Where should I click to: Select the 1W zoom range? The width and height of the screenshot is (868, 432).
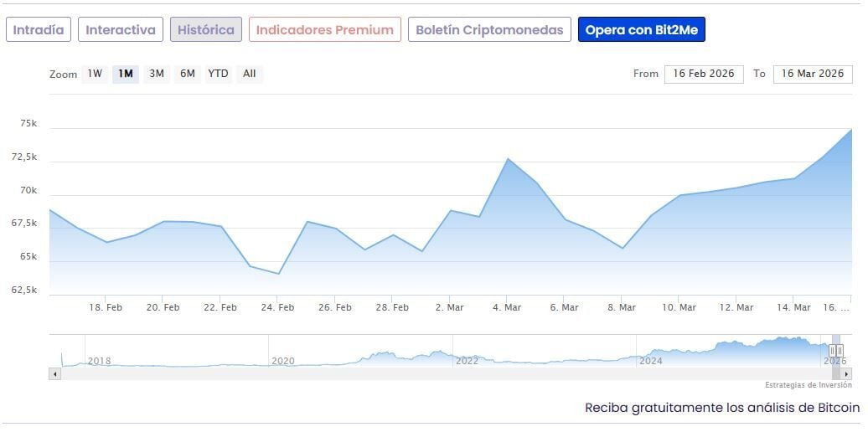(95, 74)
